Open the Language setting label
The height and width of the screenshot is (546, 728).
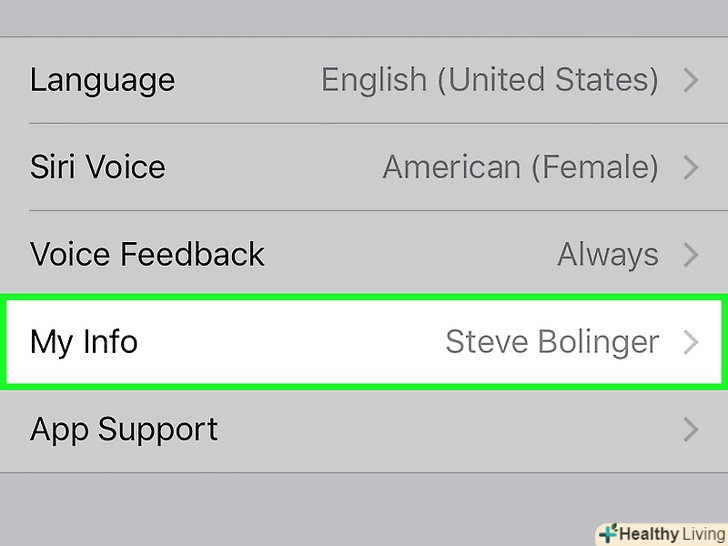(x=102, y=80)
